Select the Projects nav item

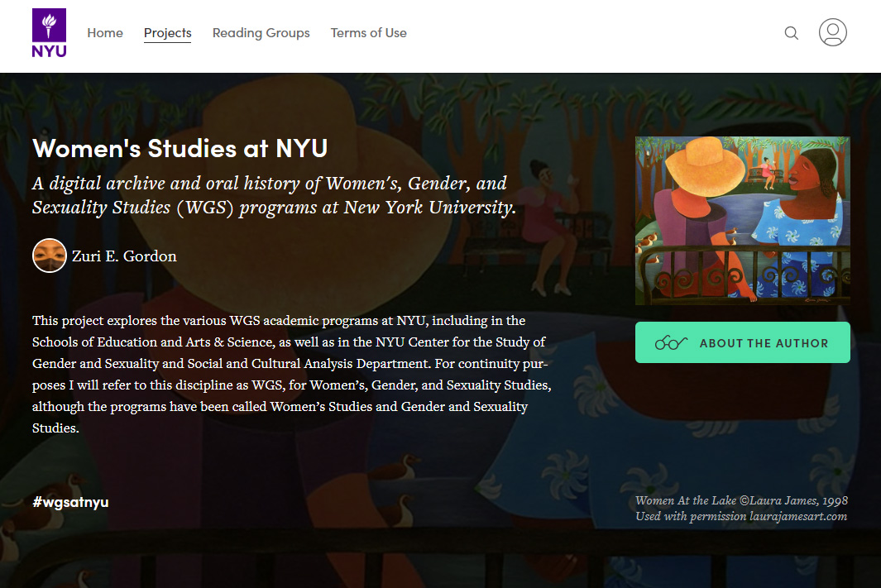tap(167, 33)
